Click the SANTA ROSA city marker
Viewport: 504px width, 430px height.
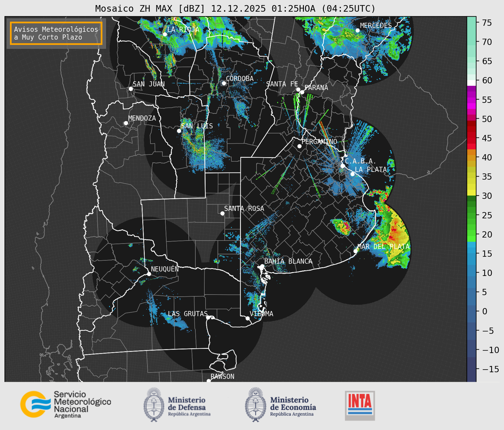222,213
